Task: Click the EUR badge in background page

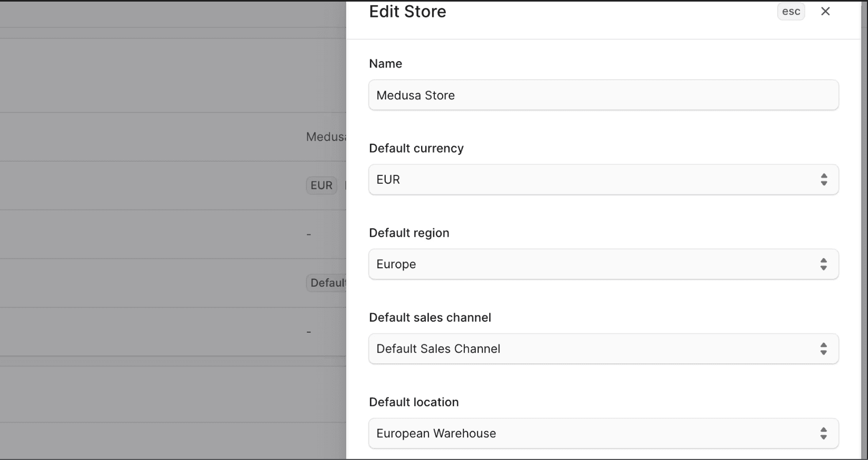Action: 321,185
